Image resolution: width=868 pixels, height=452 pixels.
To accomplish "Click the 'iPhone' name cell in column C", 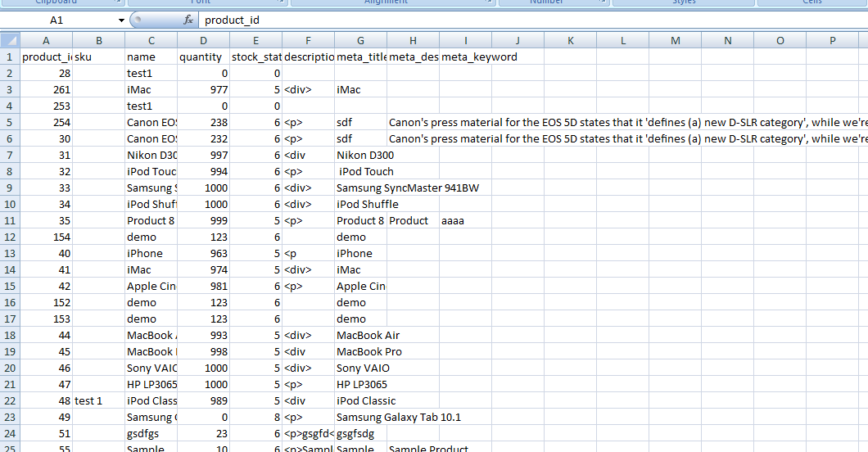I will click(x=151, y=253).
